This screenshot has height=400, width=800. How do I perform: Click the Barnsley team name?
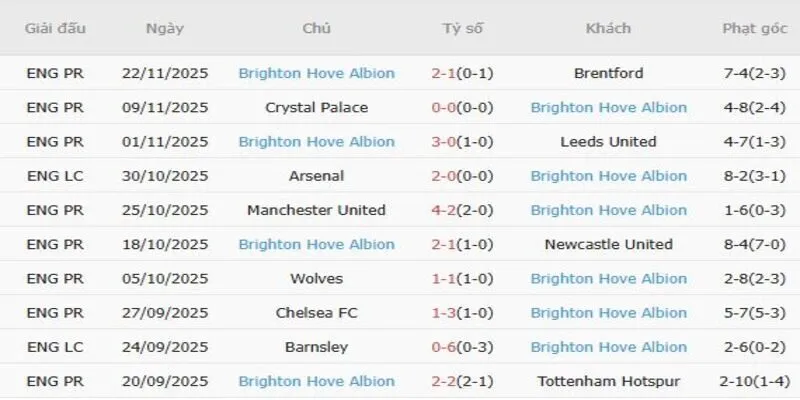(x=316, y=347)
